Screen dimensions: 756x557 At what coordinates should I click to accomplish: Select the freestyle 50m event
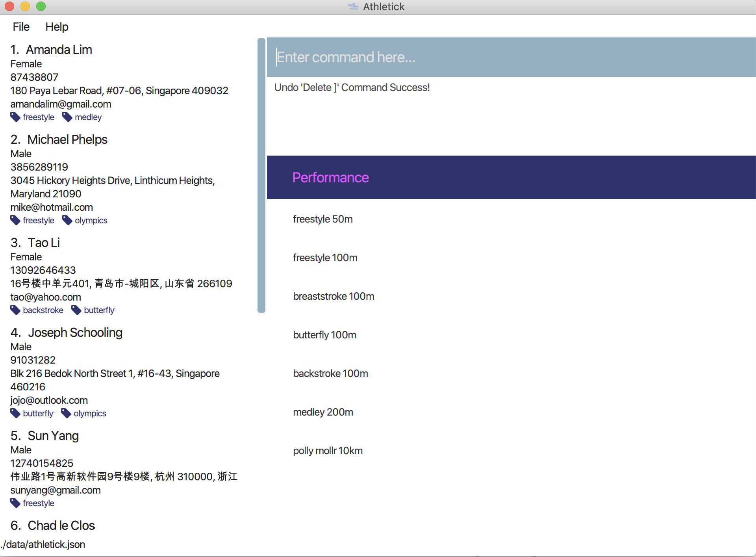point(323,219)
